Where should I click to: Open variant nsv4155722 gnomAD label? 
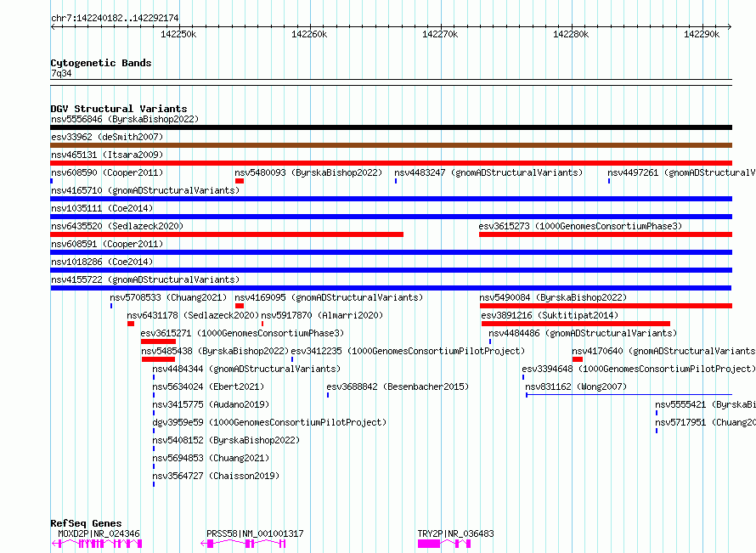(x=145, y=279)
